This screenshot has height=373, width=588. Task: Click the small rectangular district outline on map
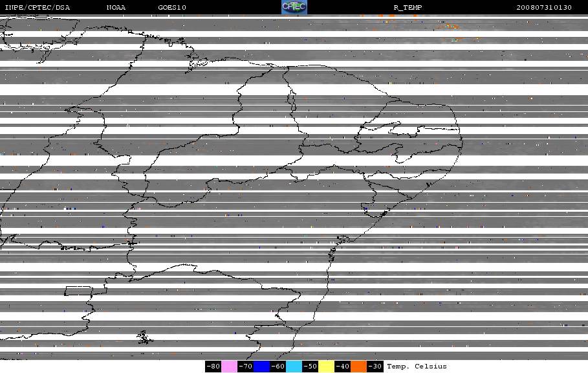click(78, 291)
